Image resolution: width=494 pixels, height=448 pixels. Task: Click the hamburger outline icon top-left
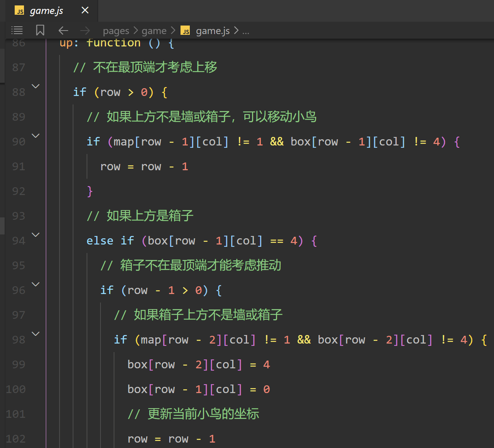(17, 30)
